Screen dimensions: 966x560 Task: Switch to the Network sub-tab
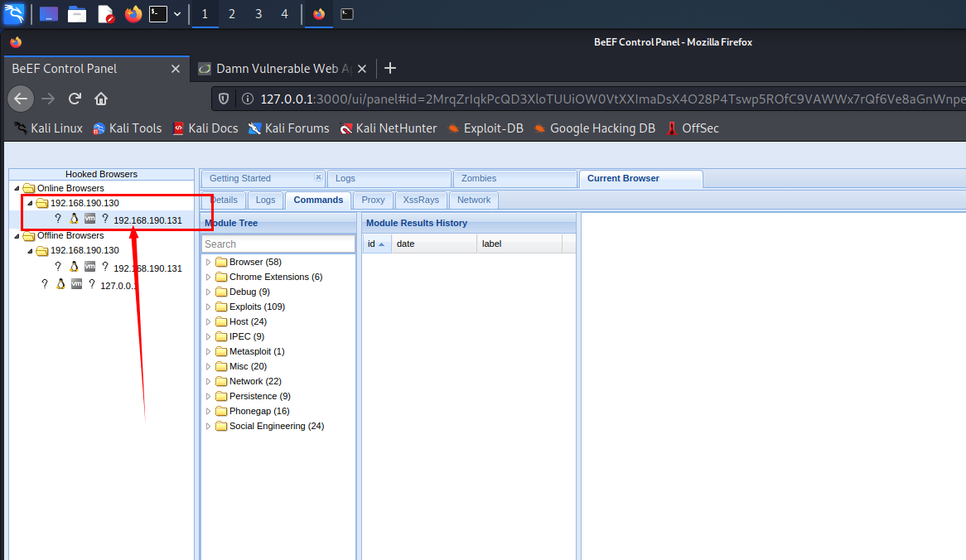(x=474, y=200)
